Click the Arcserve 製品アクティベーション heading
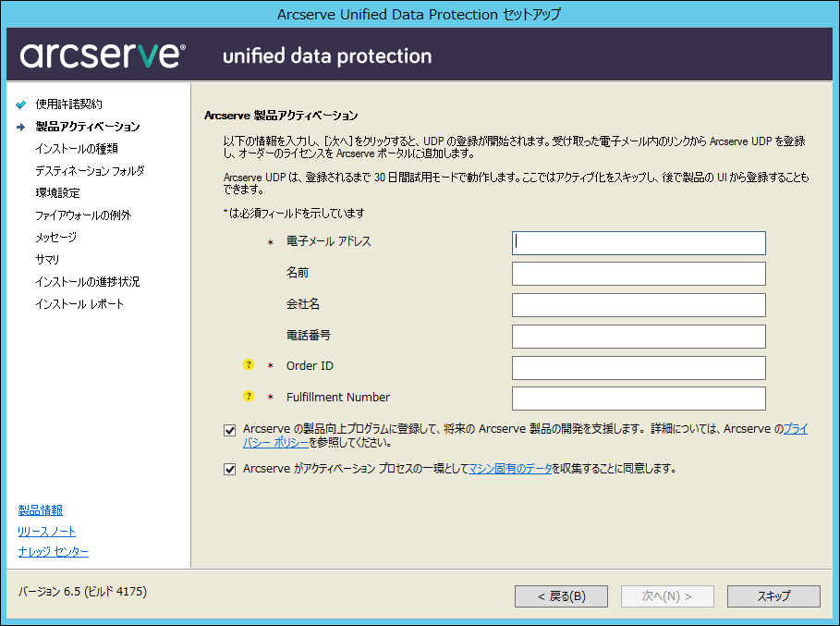 (x=281, y=116)
